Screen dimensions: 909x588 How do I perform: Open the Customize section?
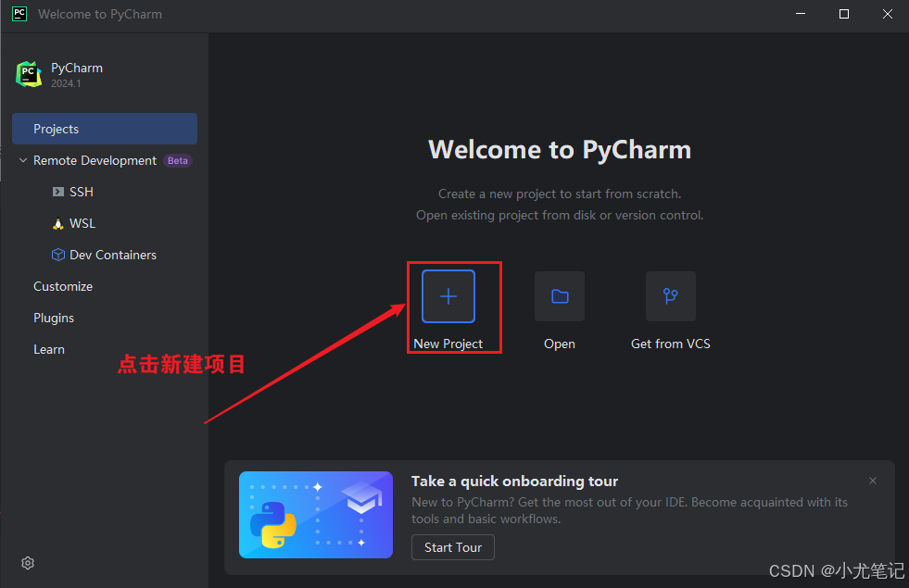[63, 286]
